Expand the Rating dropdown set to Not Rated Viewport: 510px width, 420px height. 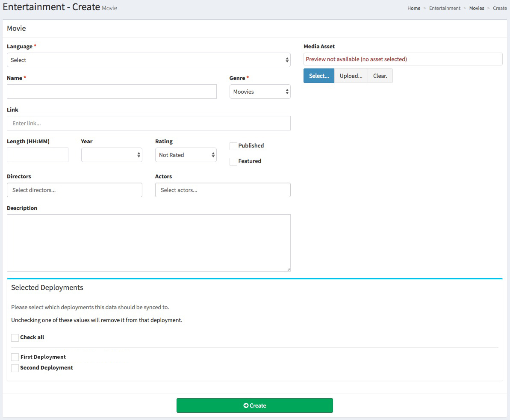click(x=186, y=155)
